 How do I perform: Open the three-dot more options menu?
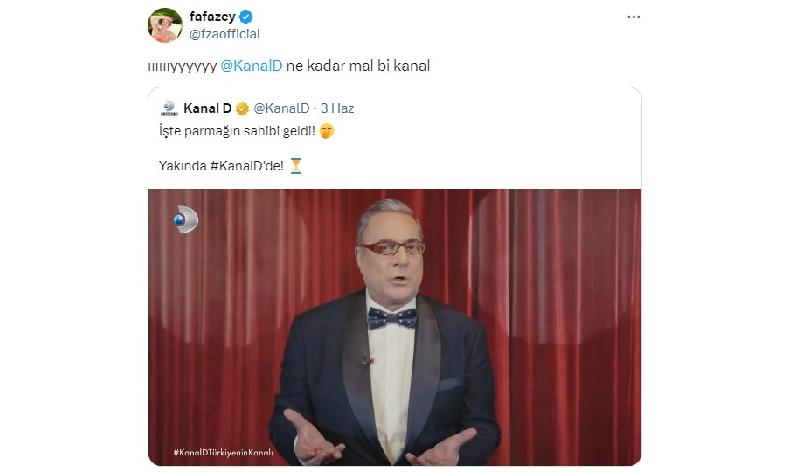pyautogui.click(x=632, y=18)
